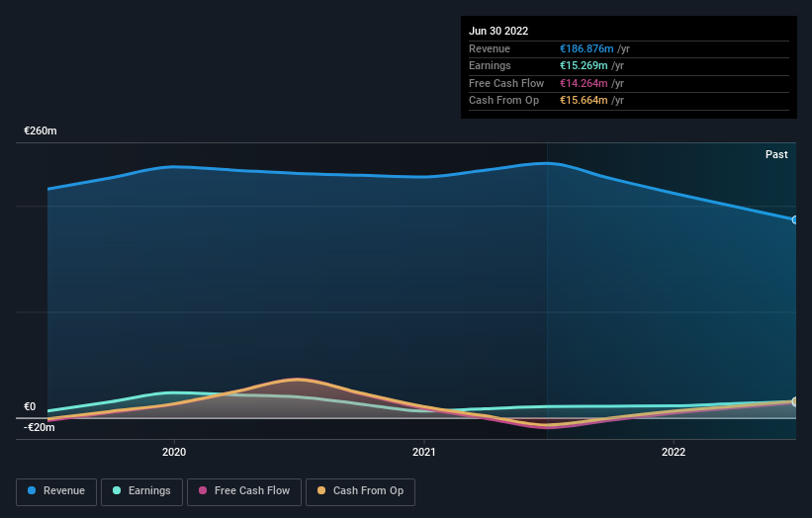812x518 pixels.
Task: Click the -€20m y-axis label
Action: tap(40, 427)
